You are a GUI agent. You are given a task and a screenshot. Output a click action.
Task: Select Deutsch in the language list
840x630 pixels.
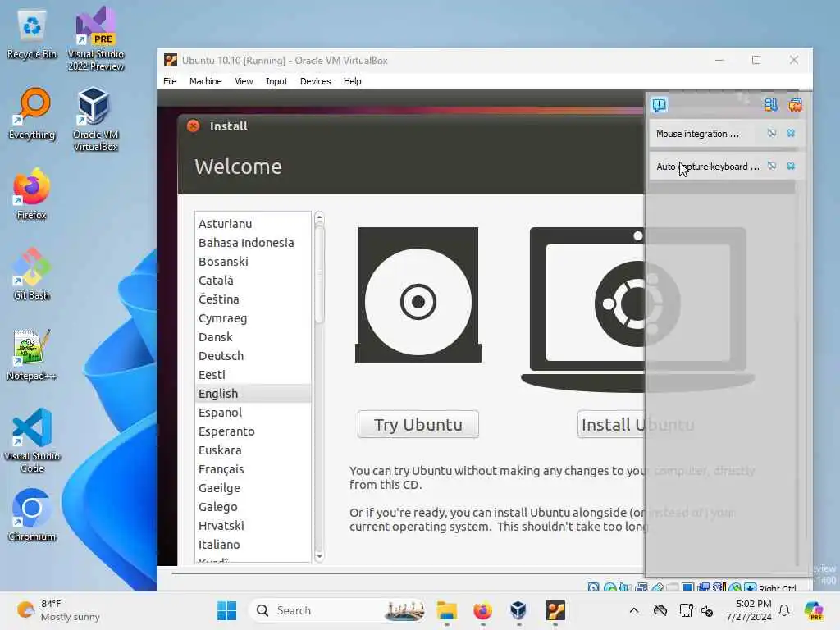(x=253, y=356)
